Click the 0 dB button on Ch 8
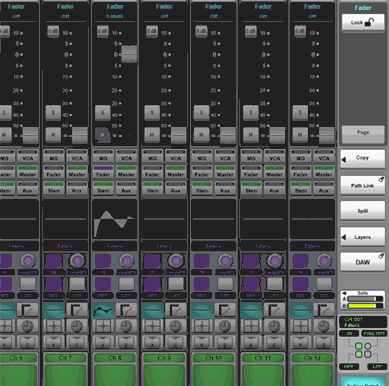 (x=103, y=31)
